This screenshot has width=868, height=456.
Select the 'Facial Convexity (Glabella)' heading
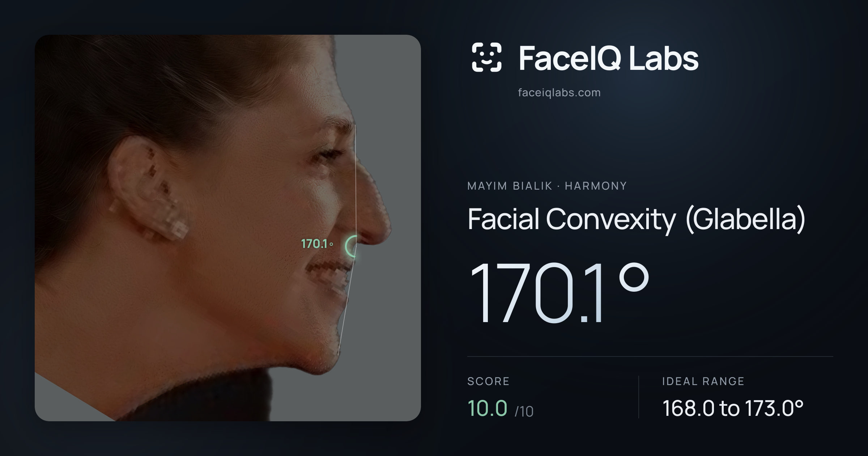(636, 219)
